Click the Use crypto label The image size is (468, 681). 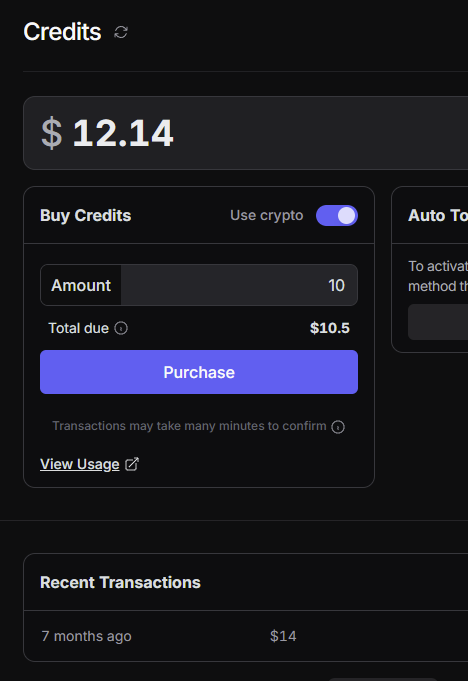coord(267,215)
